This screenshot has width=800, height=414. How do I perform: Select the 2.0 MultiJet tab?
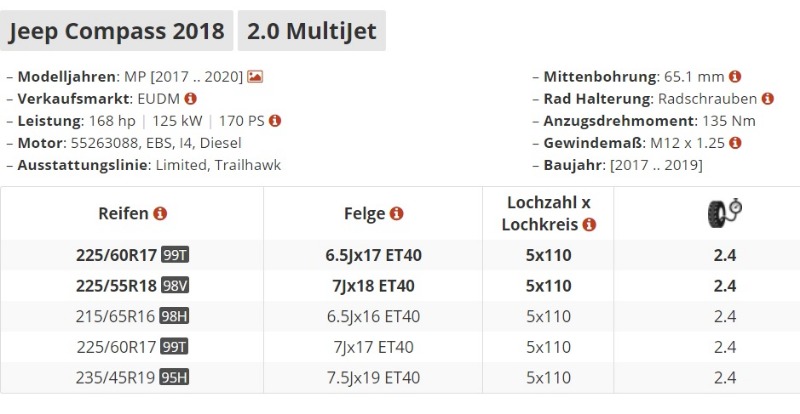311,31
